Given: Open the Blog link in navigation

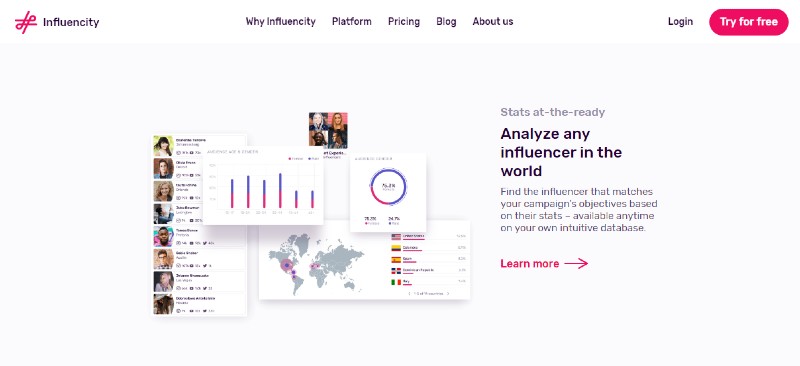Looking at the screenshot, I should 446,21.
